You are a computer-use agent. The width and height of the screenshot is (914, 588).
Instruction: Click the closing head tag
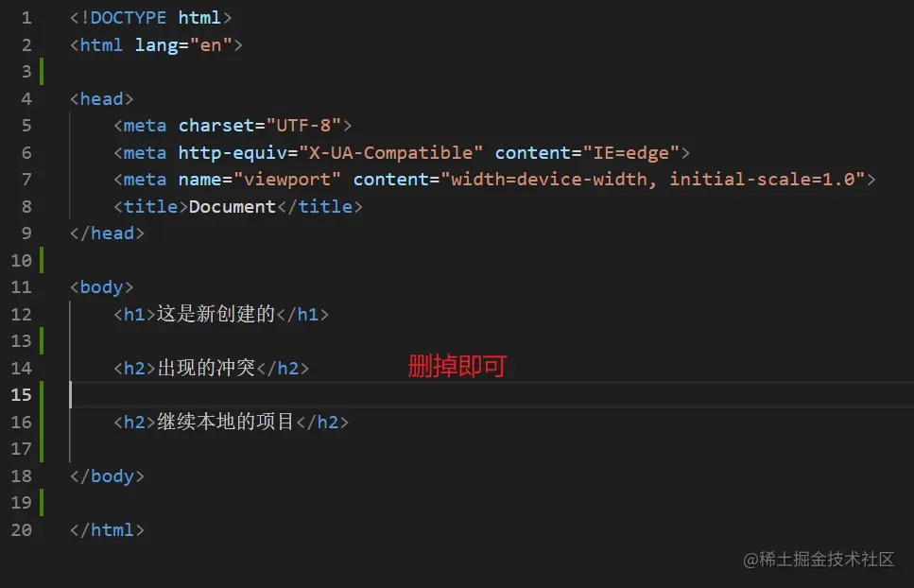(x=106, y=233)
